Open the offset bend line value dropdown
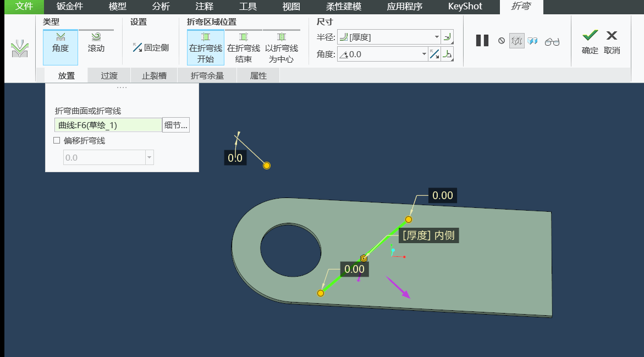Screen dimensions: 644x357 [150, 157]
